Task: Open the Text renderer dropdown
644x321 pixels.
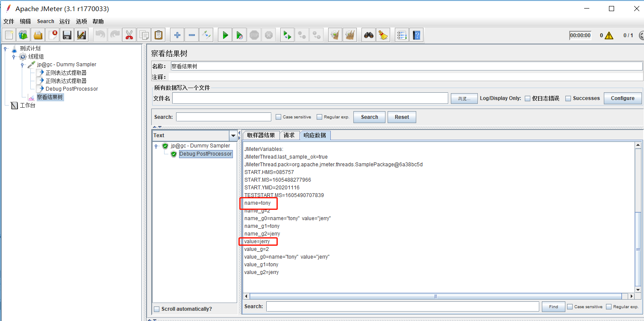Action: tap(233, 135)
